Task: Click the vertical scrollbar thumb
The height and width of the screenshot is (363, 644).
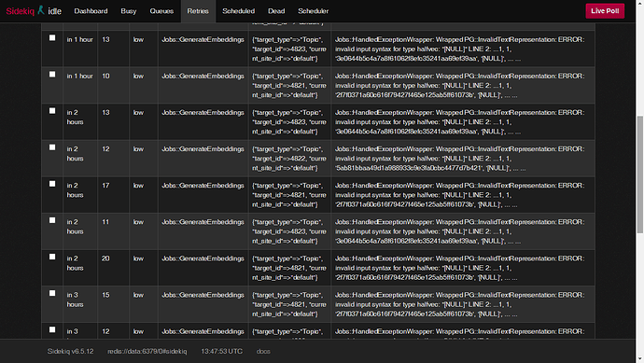Action: pos(640,175)
